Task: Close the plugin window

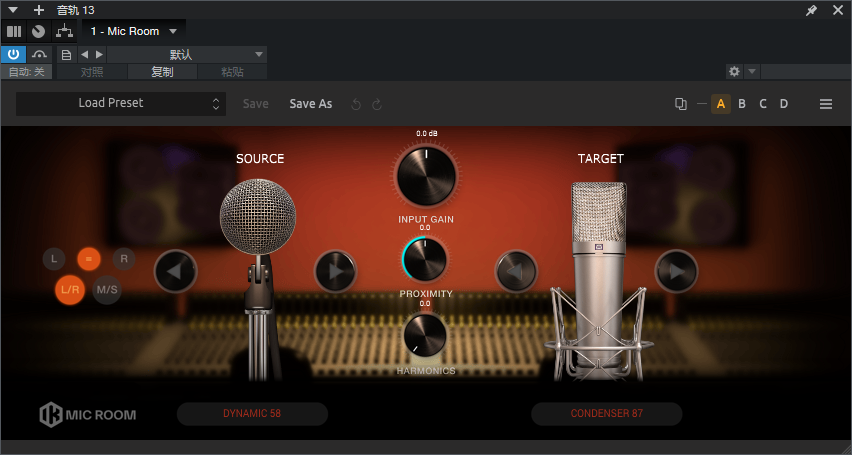Action: pos(838,10)
